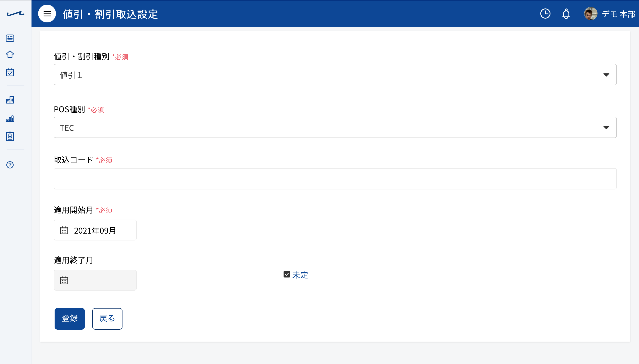The width and height of the screenshot is (639, 364).
Task: Click the 取込コード input field
Action: [335, 179]
